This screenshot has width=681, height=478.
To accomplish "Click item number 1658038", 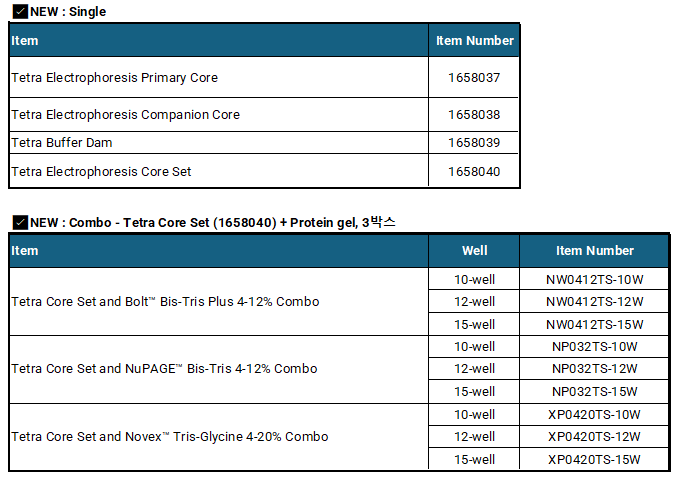I will [474, 115].
